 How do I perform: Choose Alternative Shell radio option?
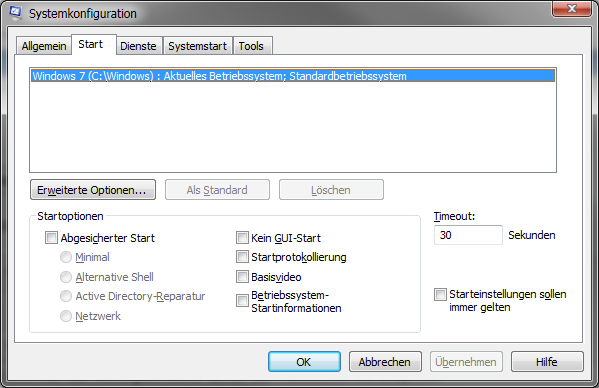(x=66, y=277)
